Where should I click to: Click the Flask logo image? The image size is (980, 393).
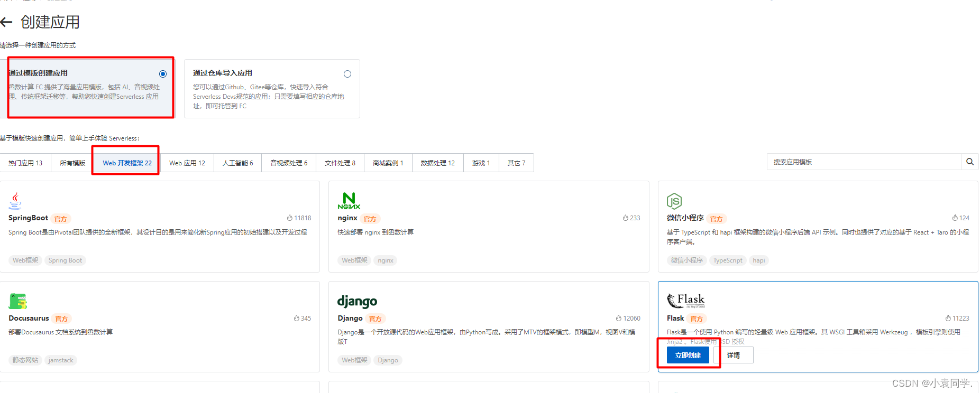[x=685, y=301]
